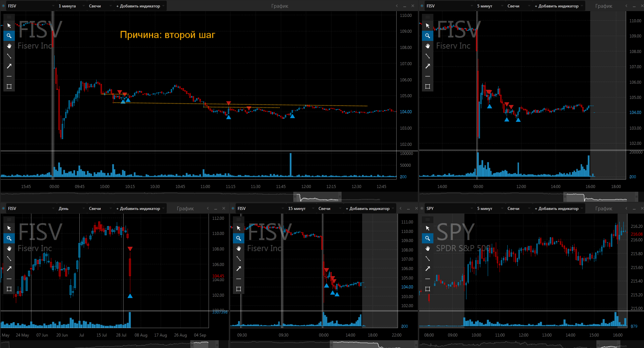Open the 'День' timeframe dropdown

[x=71, y=209]
